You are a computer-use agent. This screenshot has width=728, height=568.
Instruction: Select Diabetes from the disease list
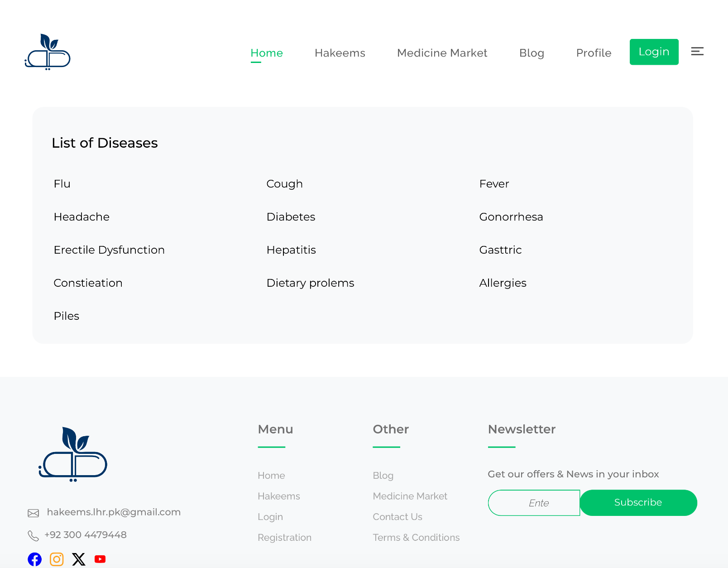pos(291,217)
